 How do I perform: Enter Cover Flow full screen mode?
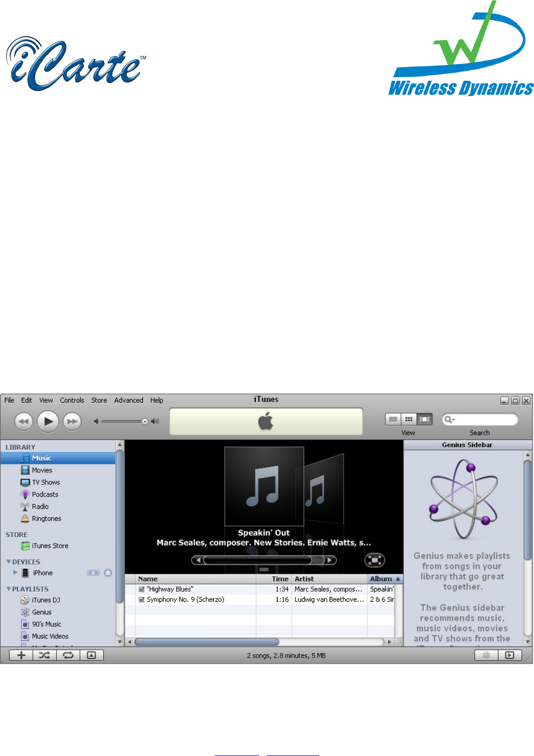pos(374,560)
